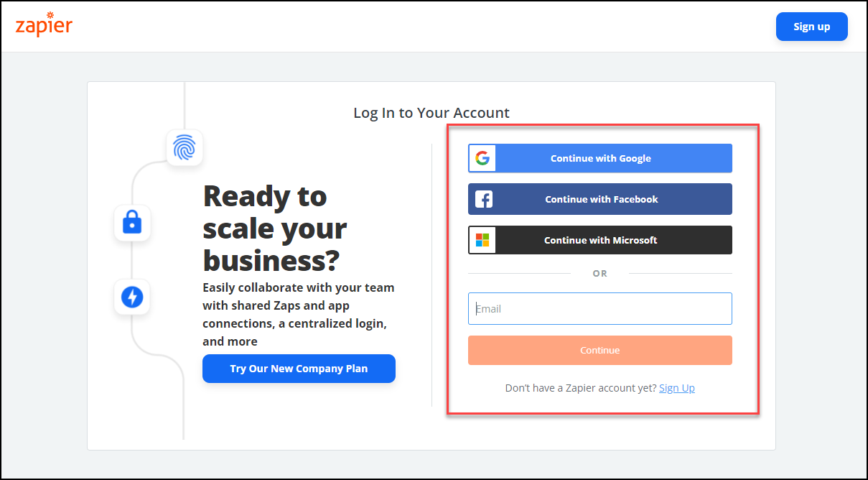Click the Sign up button top right

[x=811, y=26]
